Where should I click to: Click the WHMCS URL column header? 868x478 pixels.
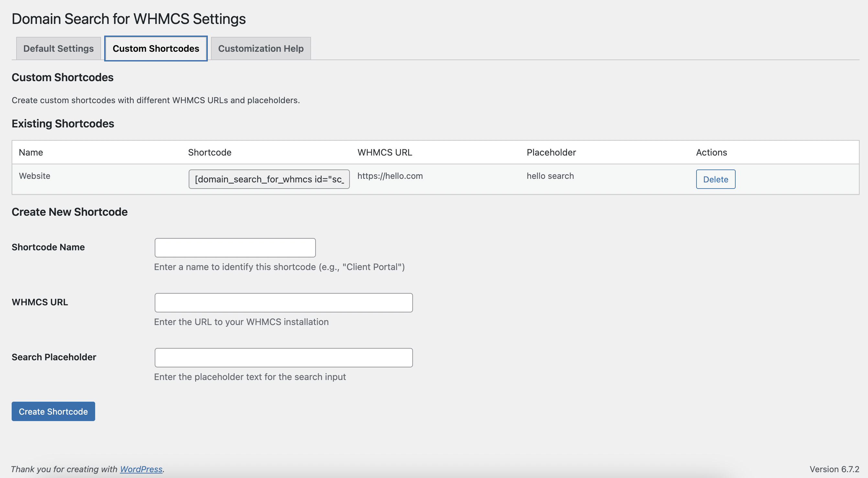pyautogui.click(x=384, y=152)
